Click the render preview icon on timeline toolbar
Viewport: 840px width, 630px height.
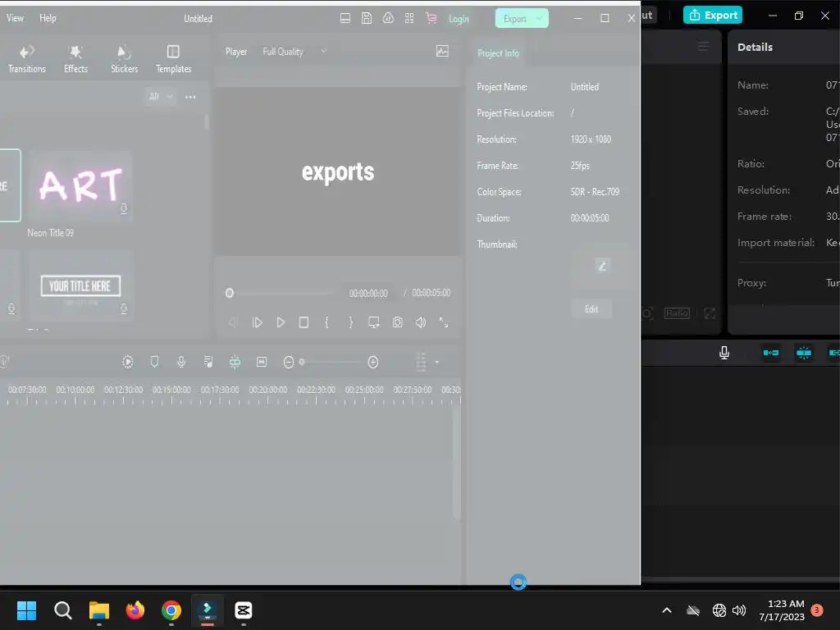(x=127, y=362)
